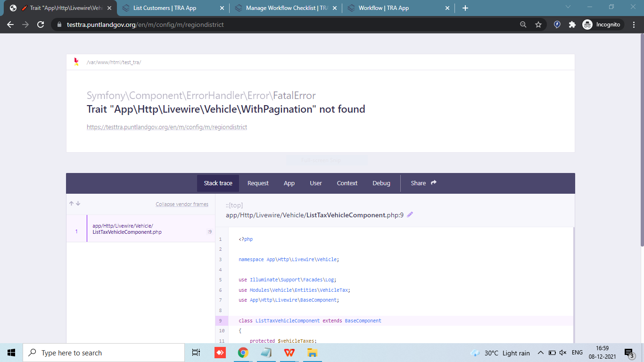The width and height of the screenshot is (644, 362).
Task: Click the muted volume icon in tray
Action: (x=563, y=353)
